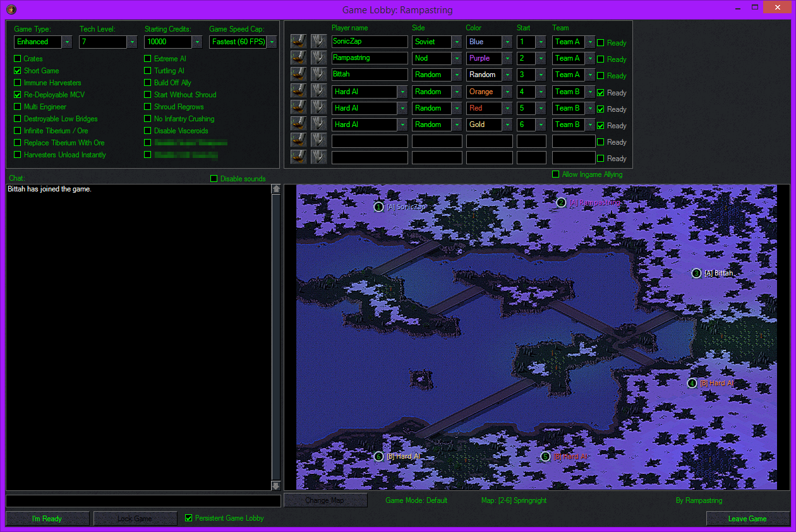Check Allow Ingame Allying
Screen dimensions: 796x532
coord(556,174)
